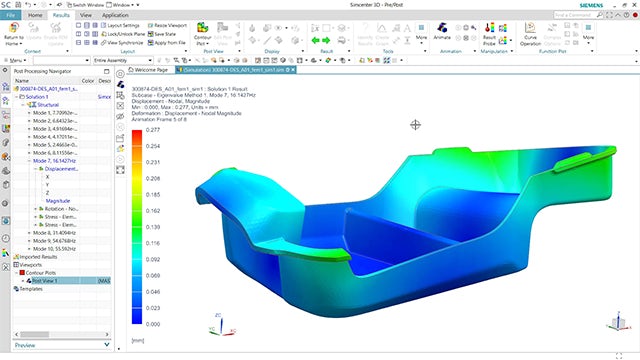Go to previous result green arrow
This screenshot has height=360, width=640.
tap(316, 40)
